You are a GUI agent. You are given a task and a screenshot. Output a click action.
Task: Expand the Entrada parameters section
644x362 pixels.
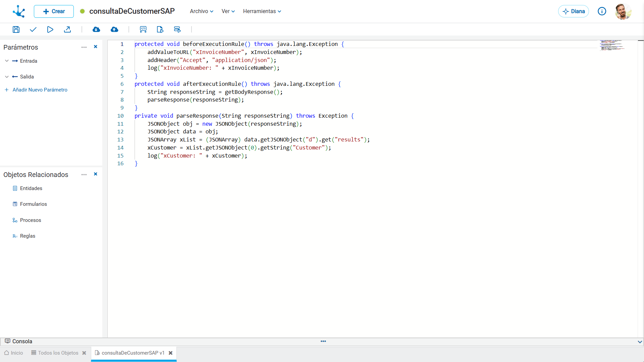pos(7,61)
